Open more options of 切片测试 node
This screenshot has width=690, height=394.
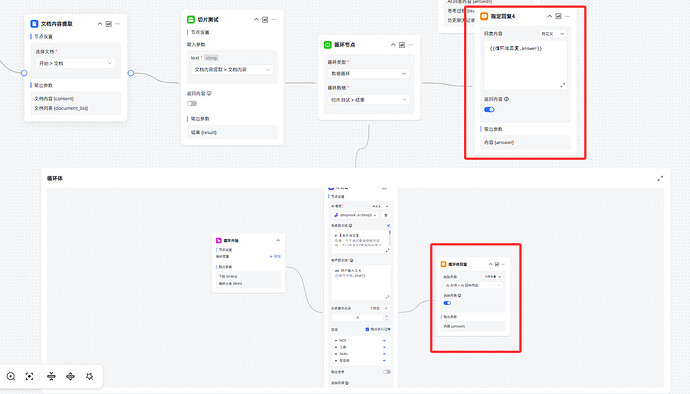coord(274,19)
